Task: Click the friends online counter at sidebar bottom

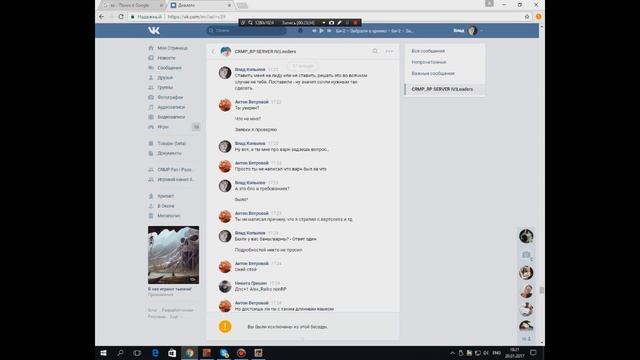Action: (x=526, y=339)
